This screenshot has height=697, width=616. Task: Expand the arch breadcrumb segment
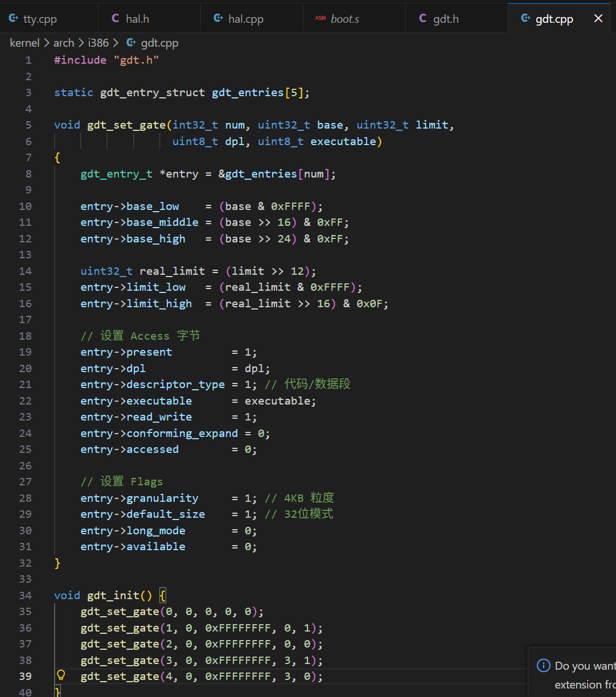64,43
